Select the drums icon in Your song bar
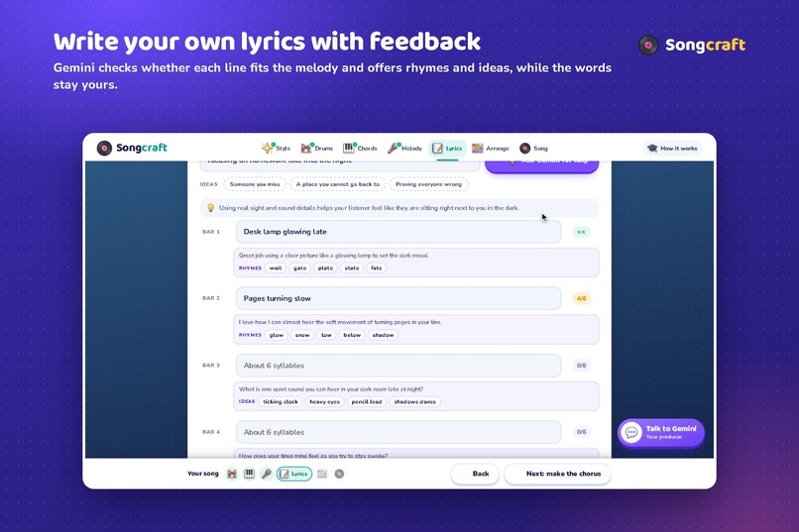Image resolution: width=799 pixels, height=532 pixels. pos(232,474)
